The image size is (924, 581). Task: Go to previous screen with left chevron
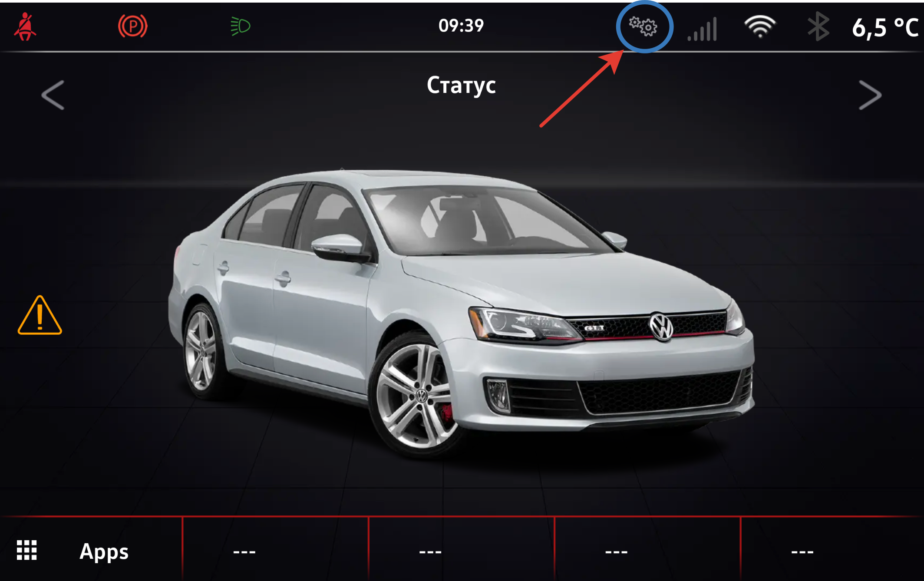pos(53,95)
